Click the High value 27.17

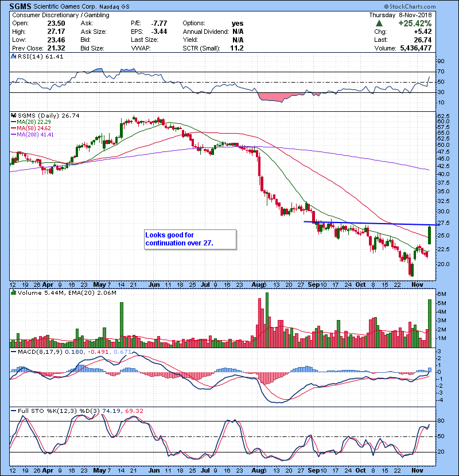pyautogui.click(x=56, y=32)
